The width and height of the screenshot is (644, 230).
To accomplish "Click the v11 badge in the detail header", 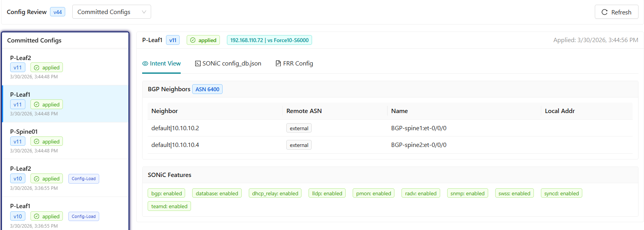I will tap(173, 40).
